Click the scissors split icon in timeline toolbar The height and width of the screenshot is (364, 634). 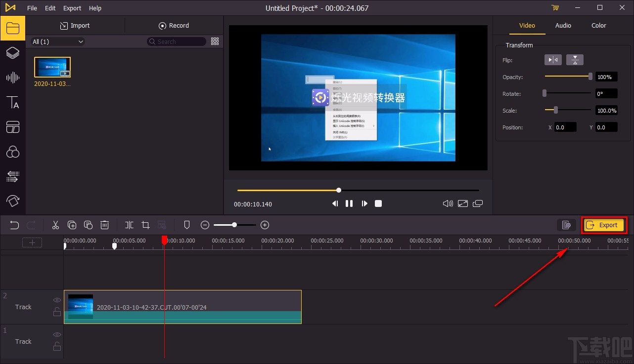pyautogui.click(x=55, y=225)
